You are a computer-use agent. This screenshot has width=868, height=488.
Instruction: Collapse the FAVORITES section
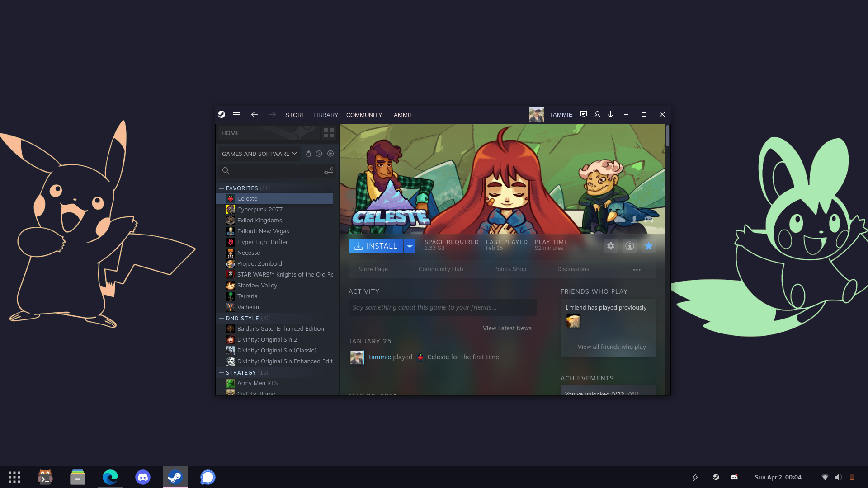click(x=222, y=188)
